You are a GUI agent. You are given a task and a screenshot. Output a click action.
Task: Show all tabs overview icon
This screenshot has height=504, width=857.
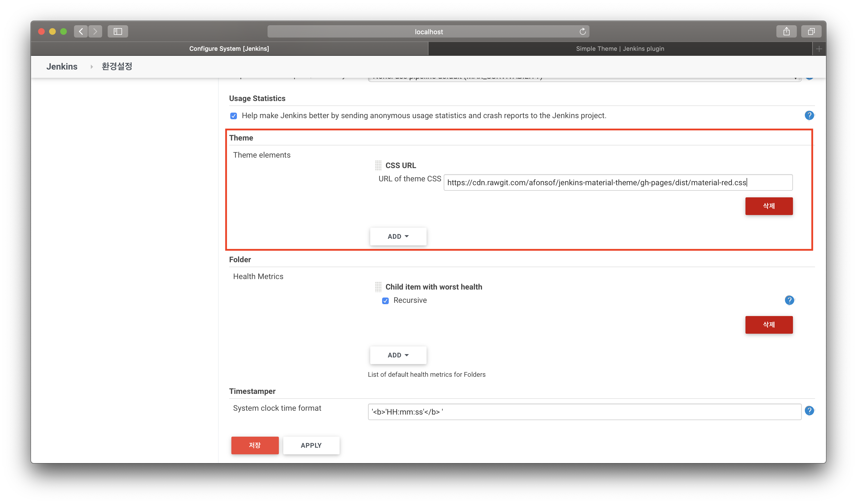811,32
